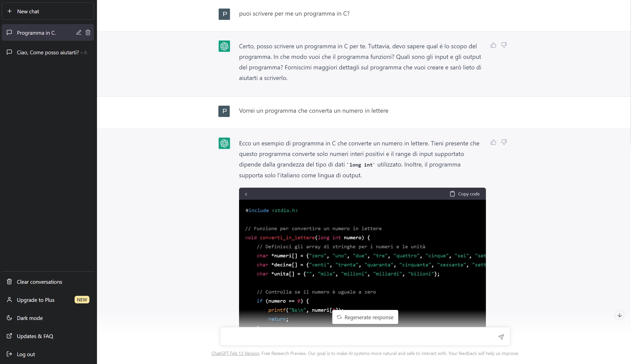Like the second response with the C code
This screenshot has height=364, width=631.
click(x=493, y=142)
